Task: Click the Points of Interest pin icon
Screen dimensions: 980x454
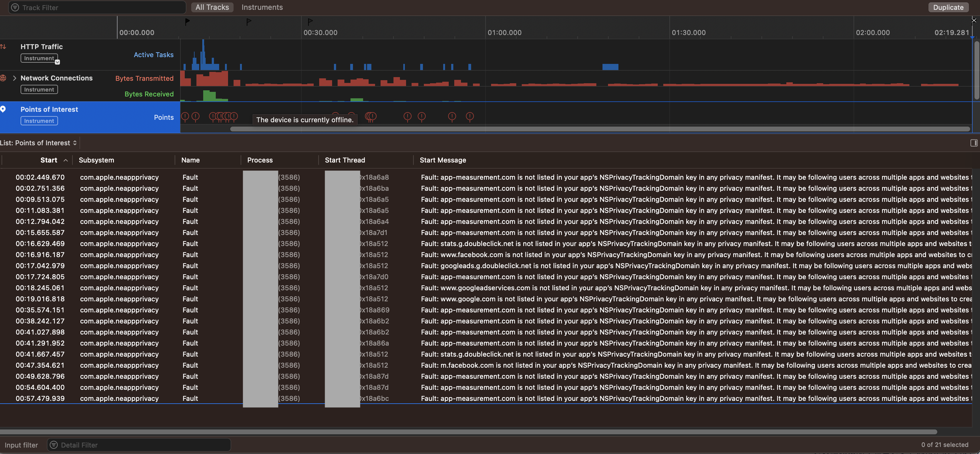Action: point(3,109)
